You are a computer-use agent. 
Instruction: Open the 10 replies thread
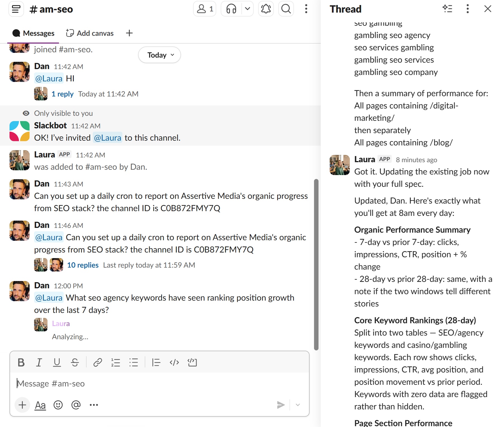click(x=83, y=265)
